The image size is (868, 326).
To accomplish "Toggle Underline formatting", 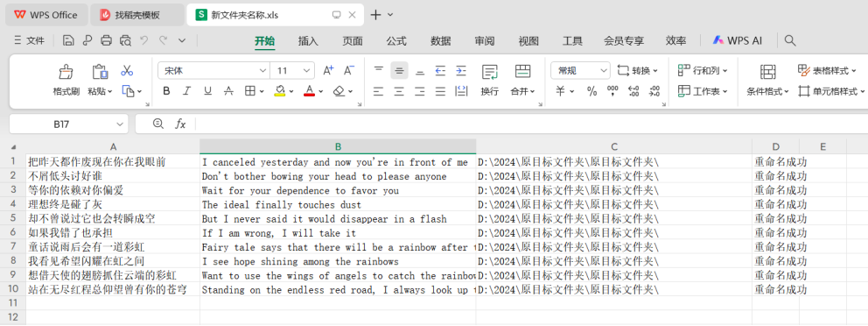I will [x=207, y=91].
